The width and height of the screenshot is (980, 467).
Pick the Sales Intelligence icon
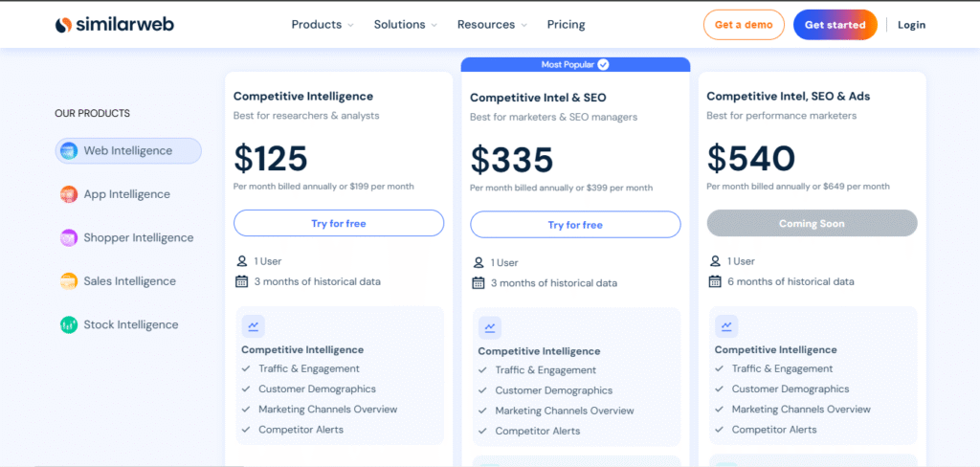[69, 281]
